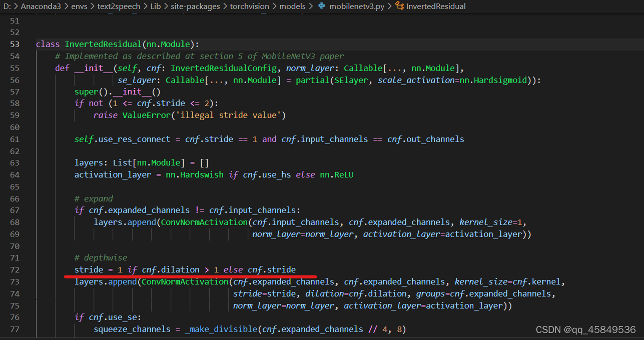
Task: Click the class symbol icon before InvertedResidual breadcrumb
Action: (x=399, y=6)
